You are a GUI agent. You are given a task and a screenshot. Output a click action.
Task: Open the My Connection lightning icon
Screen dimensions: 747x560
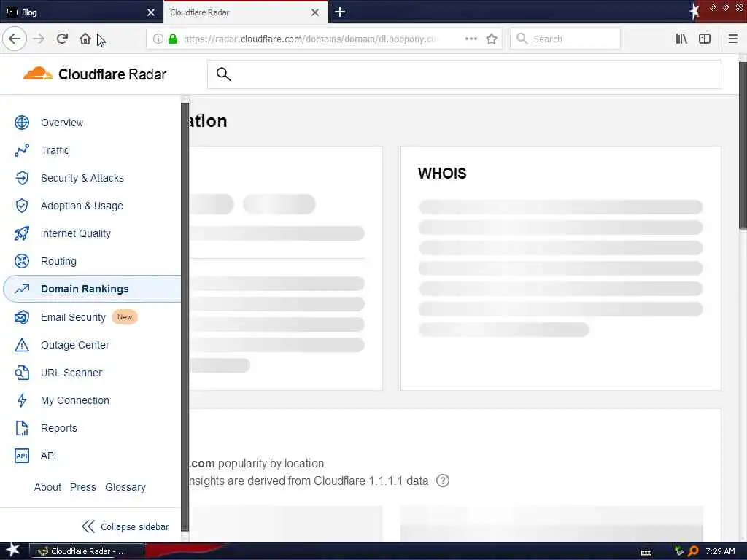click(x=22, y=400)
